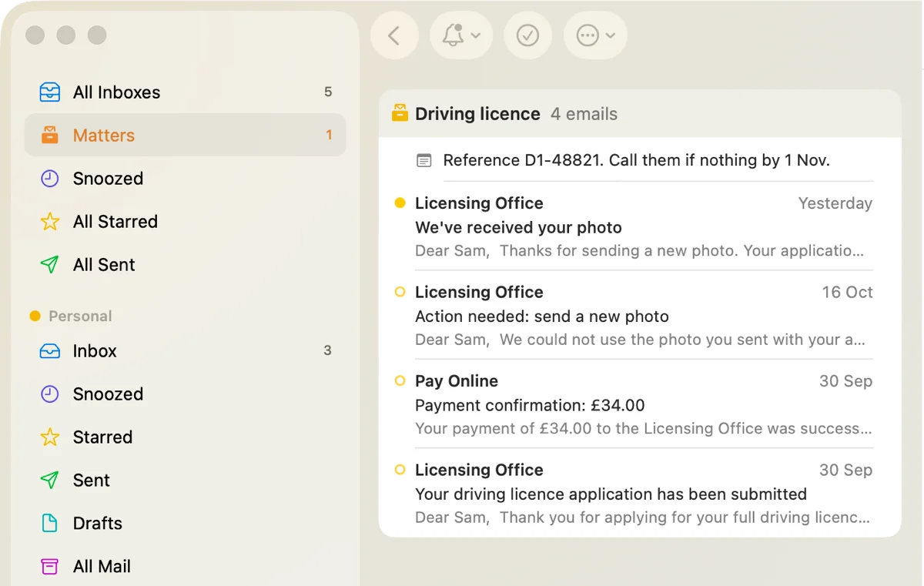The image size is (924, 586).
Task: Click the Drafts document icon
Action: pos(49,524)
